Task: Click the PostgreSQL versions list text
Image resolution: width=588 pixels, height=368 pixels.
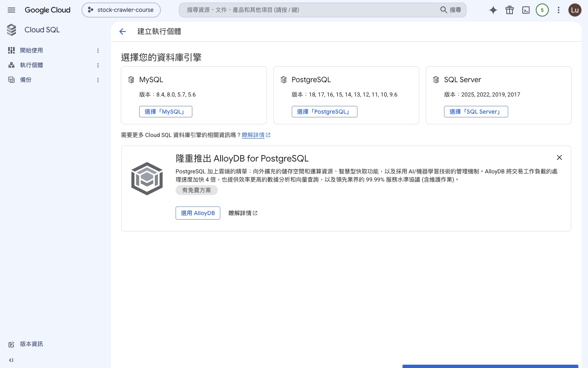Action: click(345, 94)
